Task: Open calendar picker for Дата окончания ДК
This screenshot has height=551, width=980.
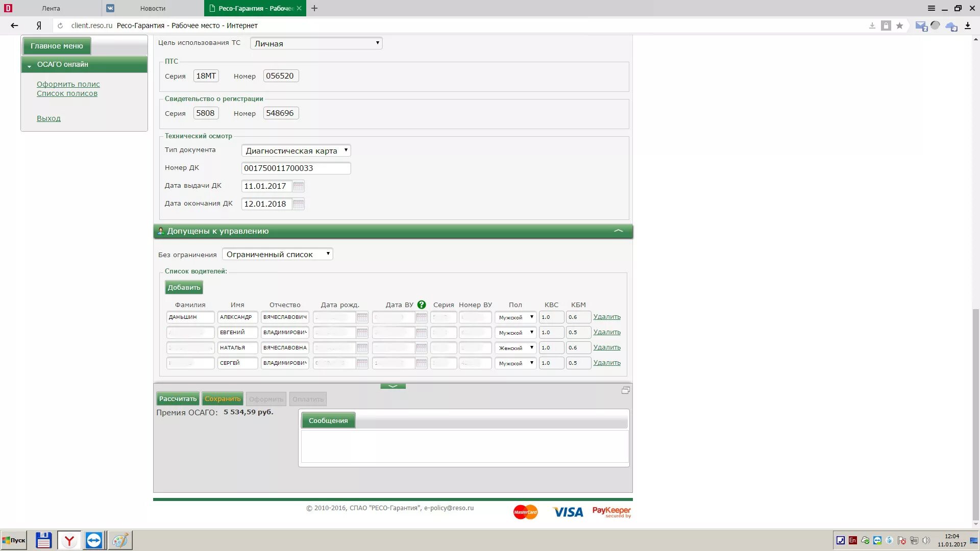Action: pyautogui.click(x=299, y=204)
